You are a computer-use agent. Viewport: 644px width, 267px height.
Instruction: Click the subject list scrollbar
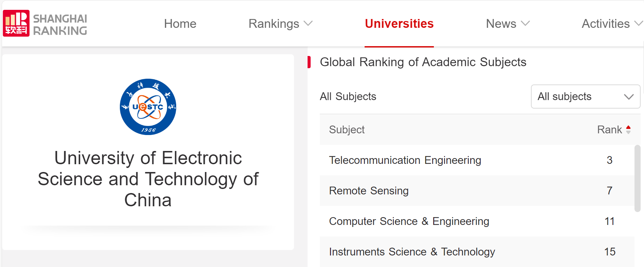coord(638,178)
